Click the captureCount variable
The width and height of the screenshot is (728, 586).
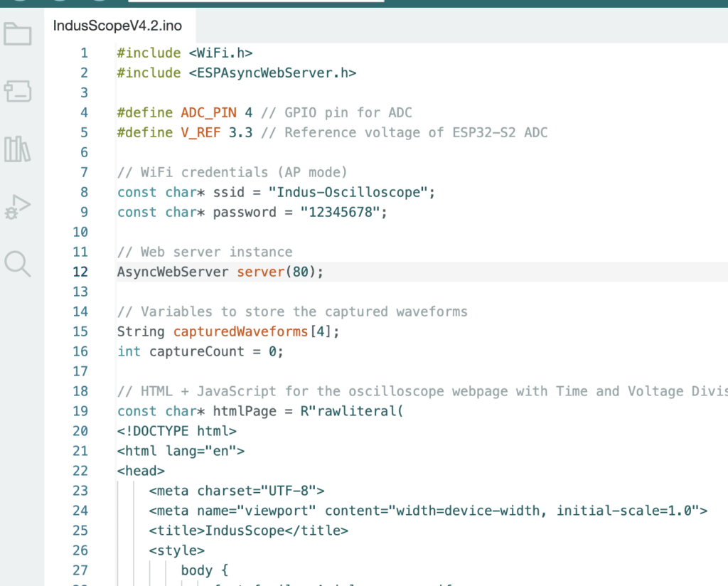click(196, 351)
